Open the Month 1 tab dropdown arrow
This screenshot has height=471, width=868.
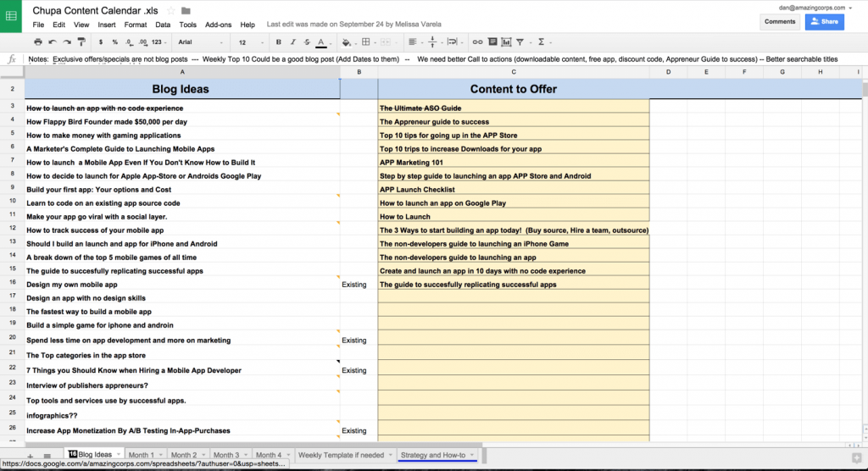pyautogui.click(x=161, y=455)
